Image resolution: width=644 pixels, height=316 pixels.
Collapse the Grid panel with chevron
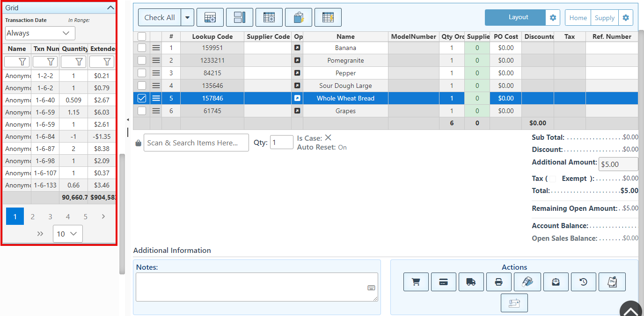coord(110,8)
